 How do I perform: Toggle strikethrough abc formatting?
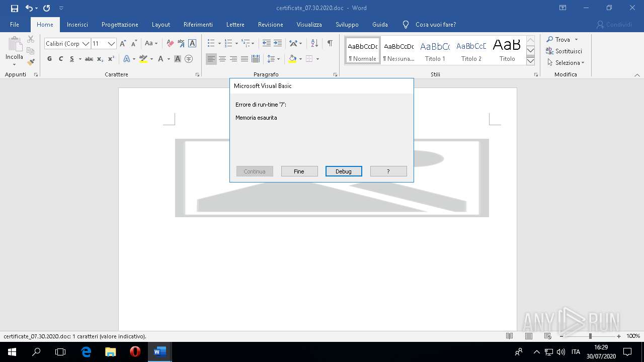(89, 59)
